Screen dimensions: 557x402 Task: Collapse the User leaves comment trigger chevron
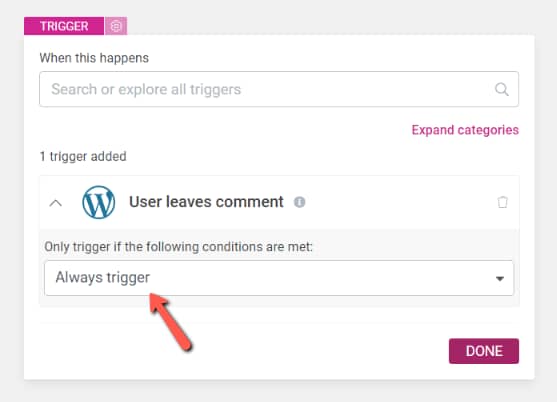point(55,203)
